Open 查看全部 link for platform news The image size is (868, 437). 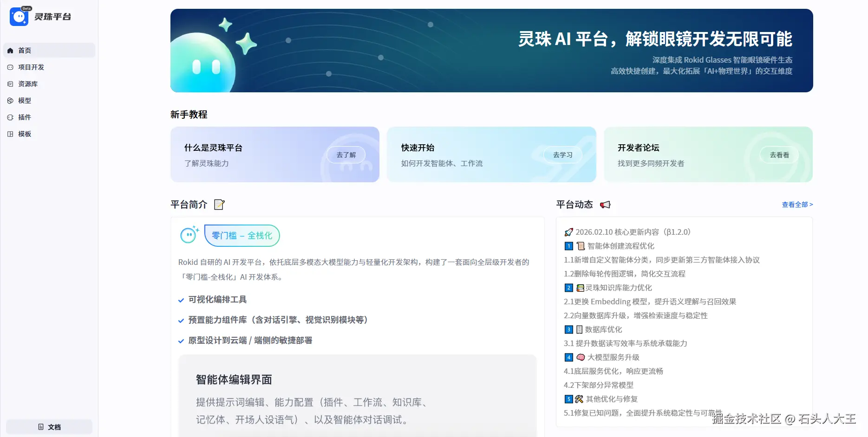(797, 205)
